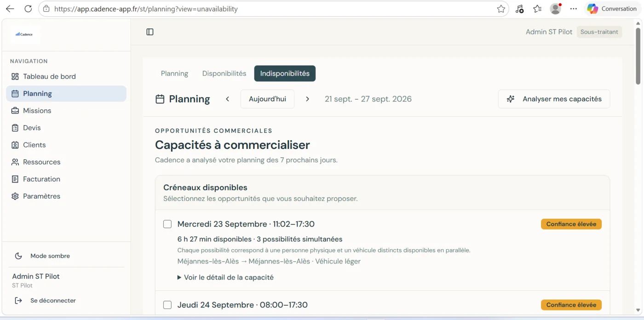This screenshot has height=320, width=644.
Task: Click Confiance élevée badge for Jeudi 24
Action: coord(571,305)
